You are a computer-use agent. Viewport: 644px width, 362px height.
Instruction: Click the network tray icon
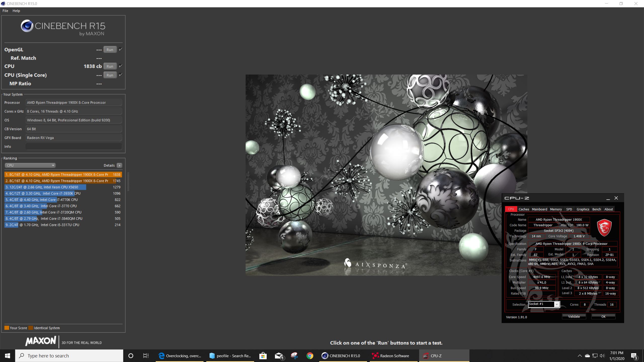click(595, 356)
